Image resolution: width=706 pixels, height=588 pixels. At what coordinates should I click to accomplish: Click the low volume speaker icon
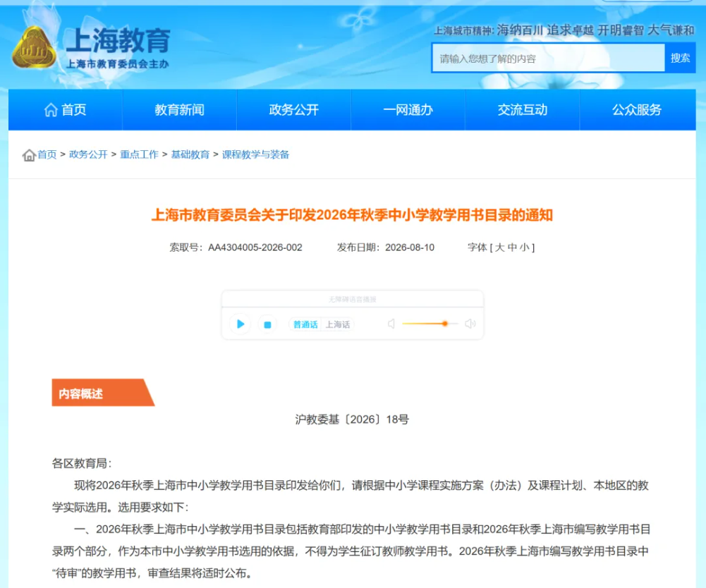click(391, 324)
